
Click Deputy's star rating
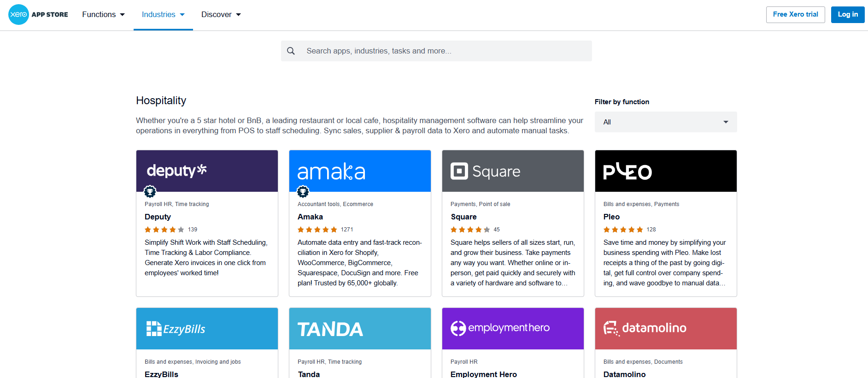pyautogui.click(x=164, y=230)
